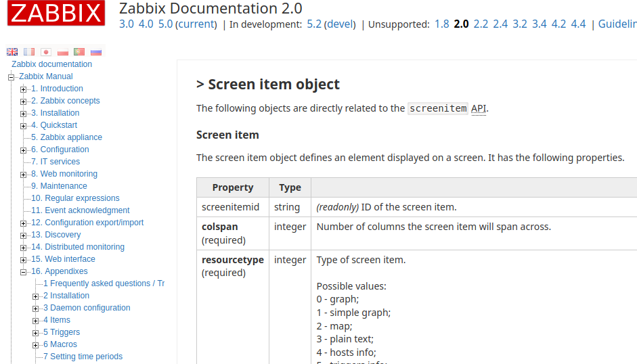
Task: Go to 11. Event acknowledgment page
Action: 81,210
